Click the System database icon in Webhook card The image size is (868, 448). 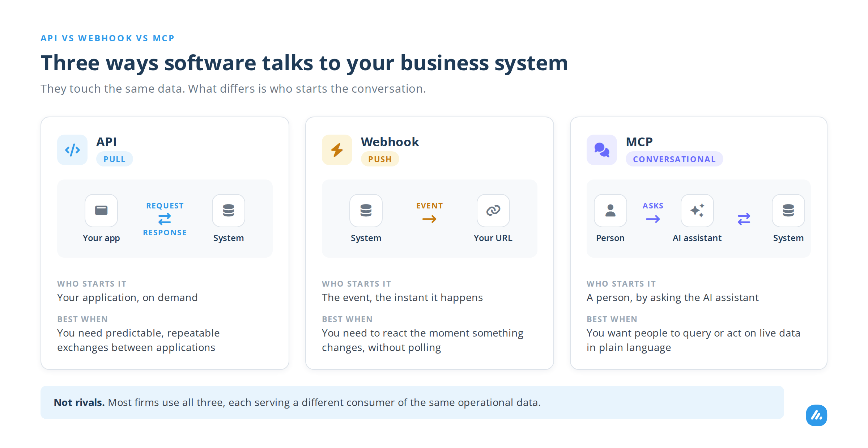[366, 211]
